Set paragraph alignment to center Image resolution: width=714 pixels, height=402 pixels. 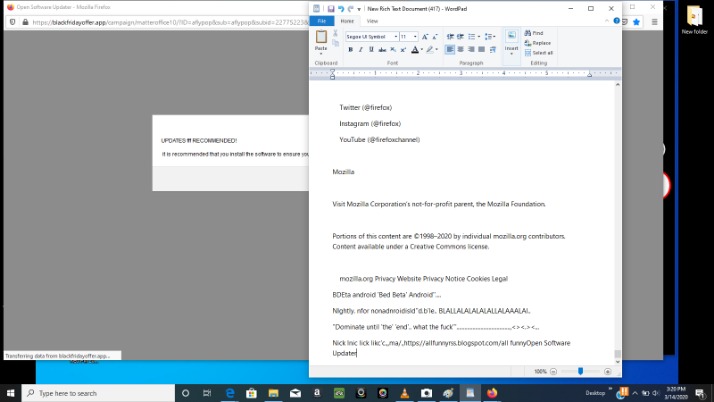pos(460,50)
